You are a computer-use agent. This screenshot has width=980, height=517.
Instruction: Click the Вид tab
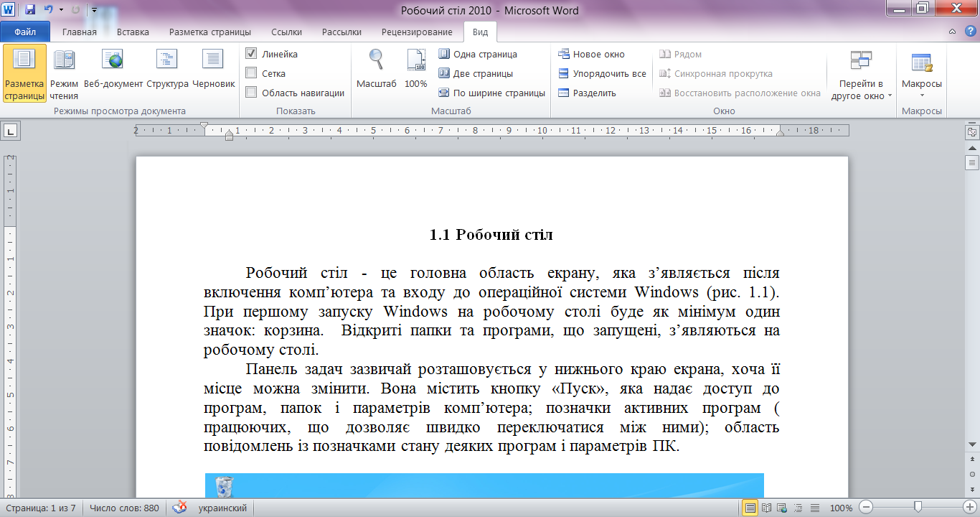[x=480, y=32]
